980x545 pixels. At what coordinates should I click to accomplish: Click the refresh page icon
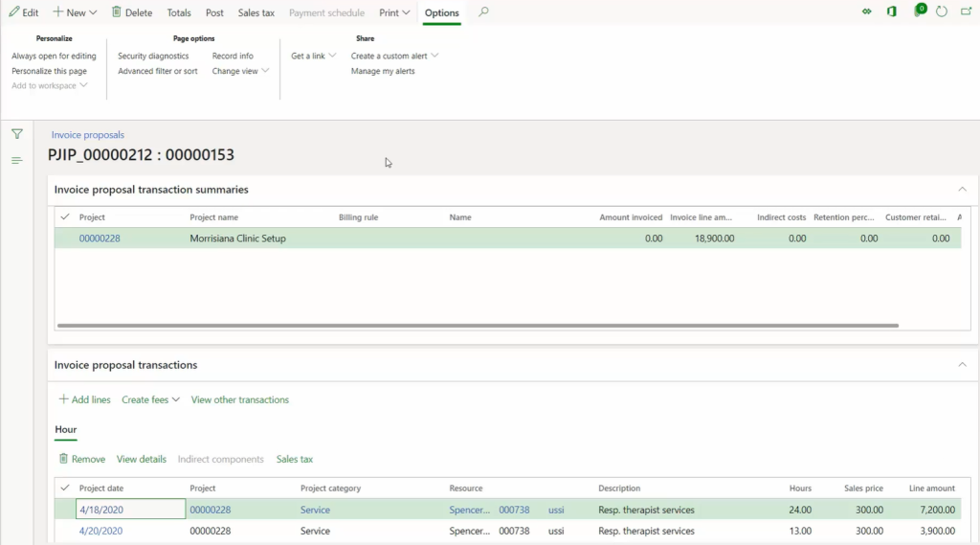tap(942, 12)
